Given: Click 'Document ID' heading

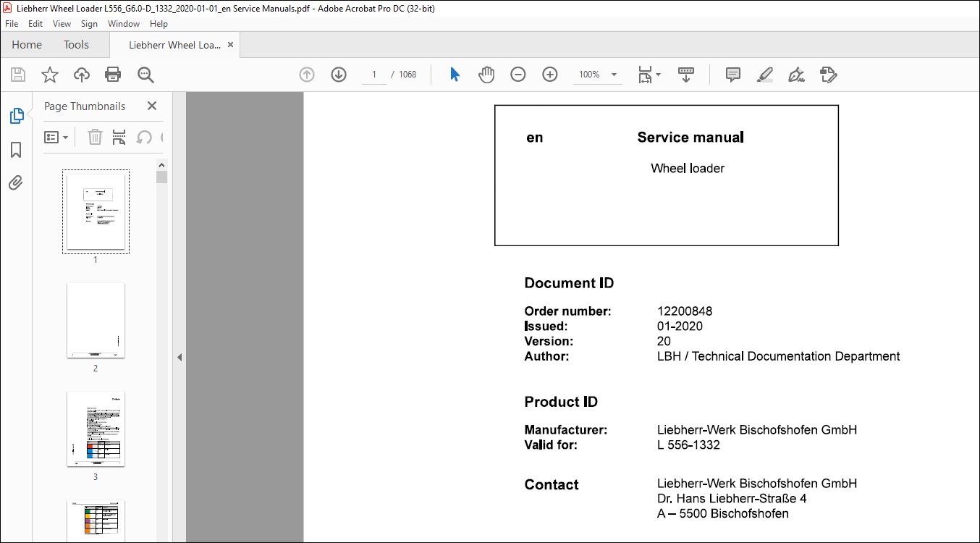Looking at the screenshot, I should tap(569, 283).
